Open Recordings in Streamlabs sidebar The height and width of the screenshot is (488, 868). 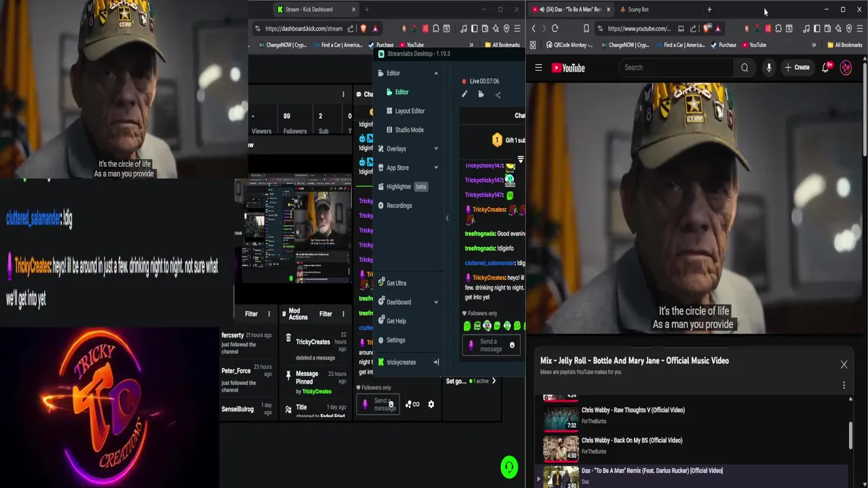pos(393,205)
